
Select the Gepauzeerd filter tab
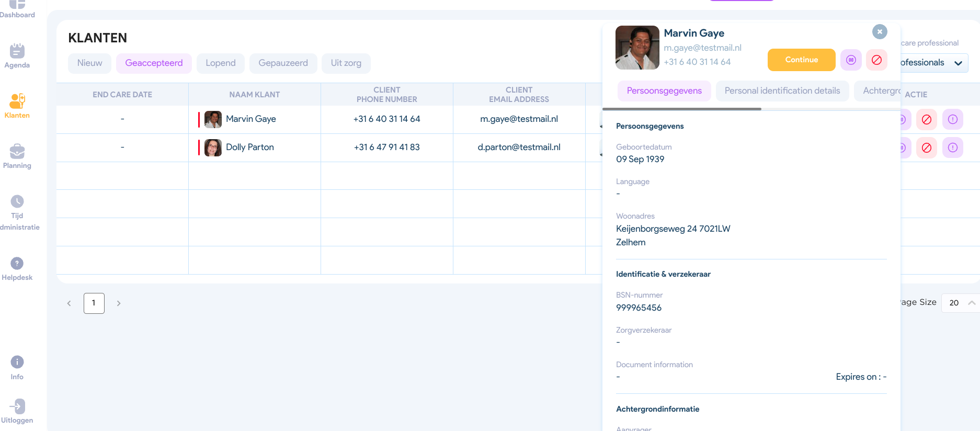pyautogui.click(x=283, y=63)
